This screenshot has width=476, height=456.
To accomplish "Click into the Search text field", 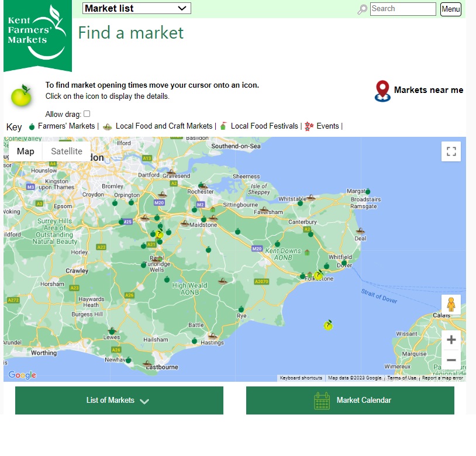I will click(x=403, y=9).
